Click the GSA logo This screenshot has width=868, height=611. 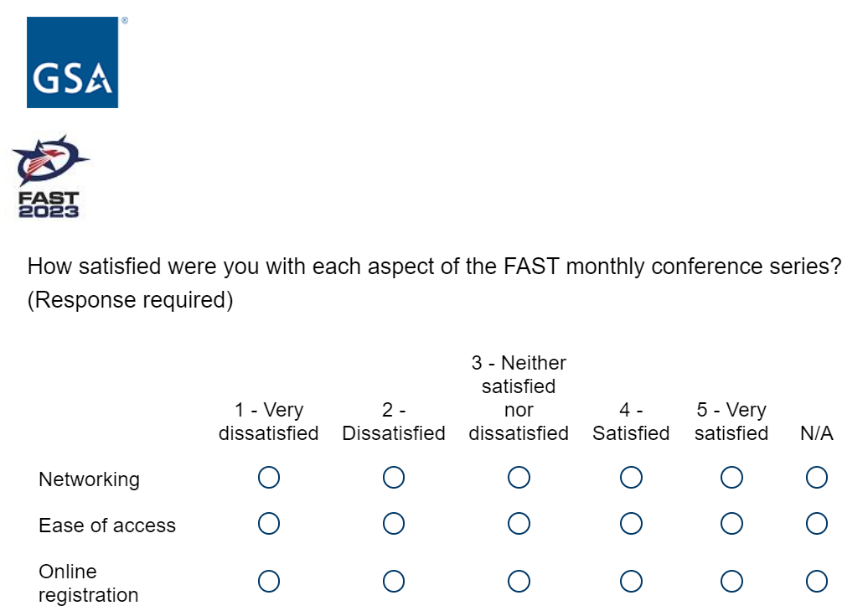pos(72,63)
